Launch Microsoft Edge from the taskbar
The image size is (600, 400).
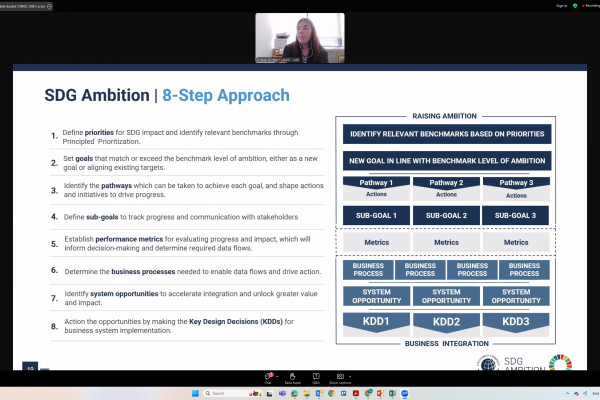295,393
